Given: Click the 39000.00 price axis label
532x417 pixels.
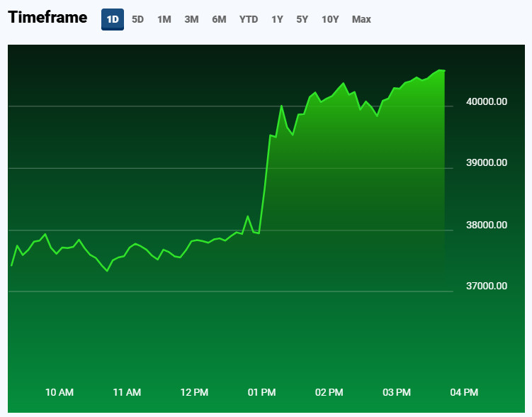Looking at the screenshot, I should click(487, 162).
